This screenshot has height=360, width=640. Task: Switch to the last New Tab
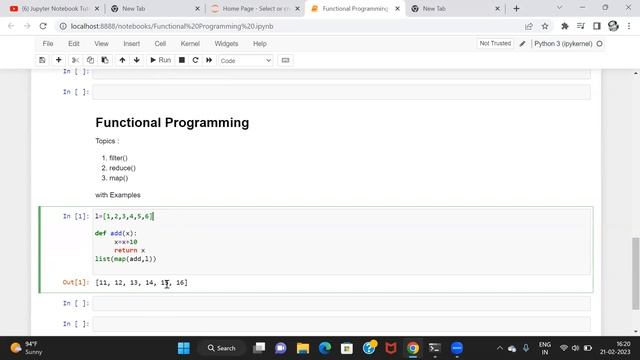455,9
